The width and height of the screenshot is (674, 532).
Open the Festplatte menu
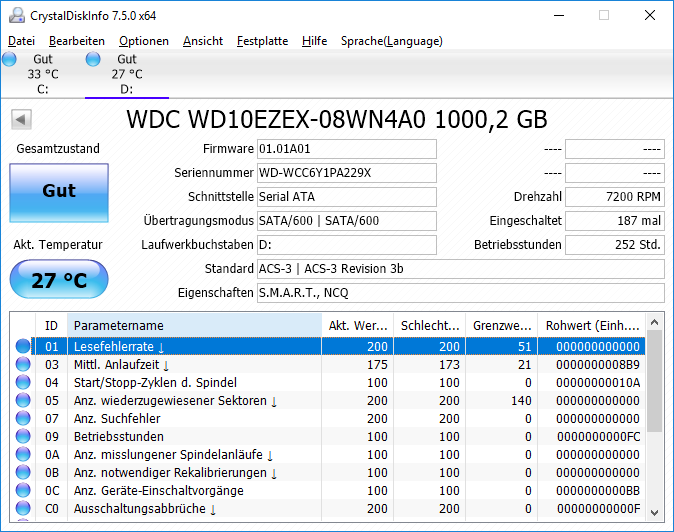tap(262, 41)
